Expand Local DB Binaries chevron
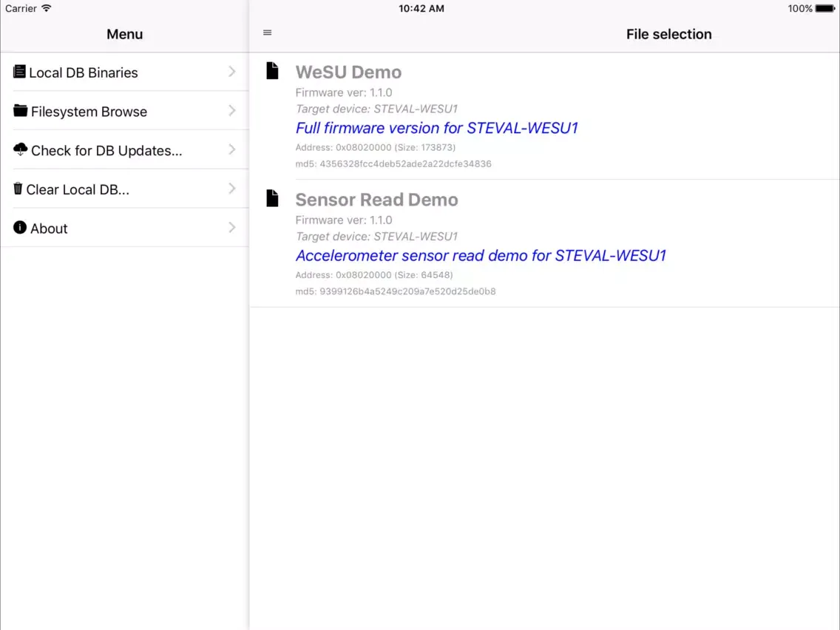Screen dimensions: 840x630 pyautogui.click(x=232, y=72)
